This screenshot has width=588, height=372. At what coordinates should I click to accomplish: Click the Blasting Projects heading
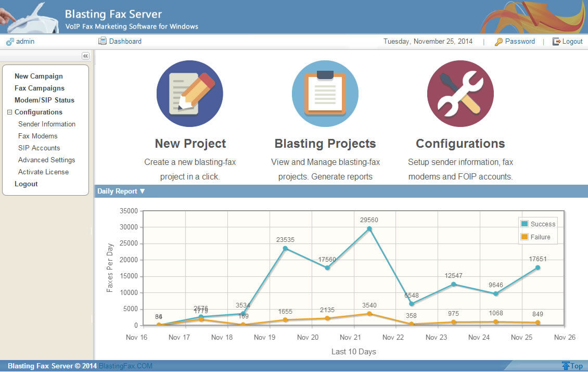tap(325, 144)
